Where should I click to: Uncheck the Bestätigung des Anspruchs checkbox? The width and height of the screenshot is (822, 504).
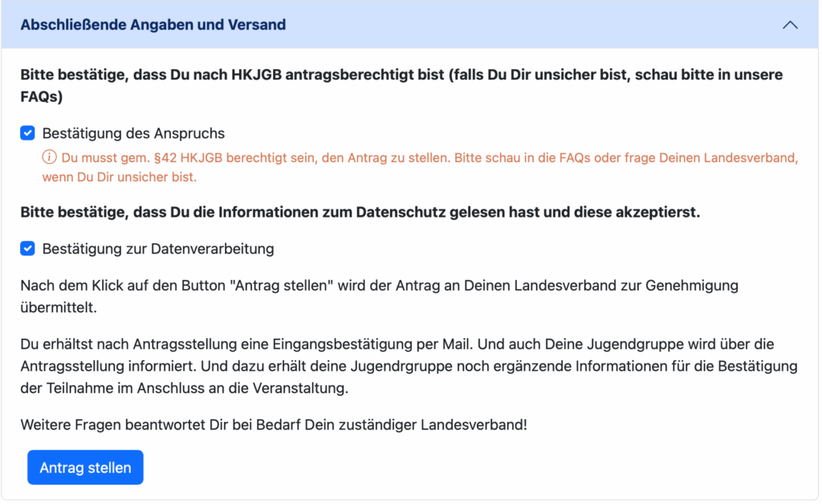click(28, 133)
